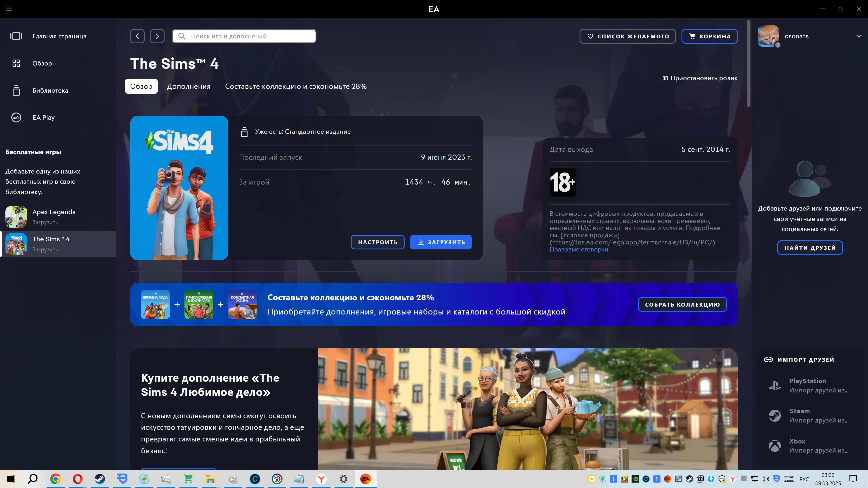
Task: Open EA Play section
Action: pos(58,117)
